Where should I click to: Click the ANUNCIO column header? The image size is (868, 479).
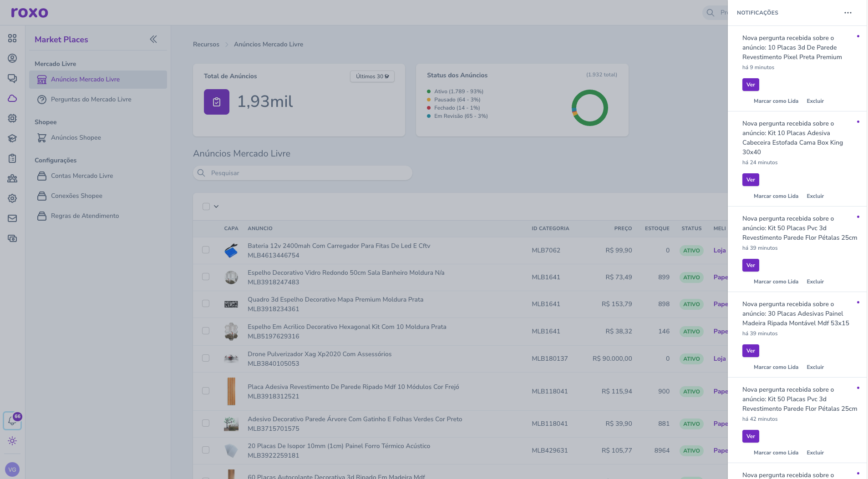tap(260, 228)
